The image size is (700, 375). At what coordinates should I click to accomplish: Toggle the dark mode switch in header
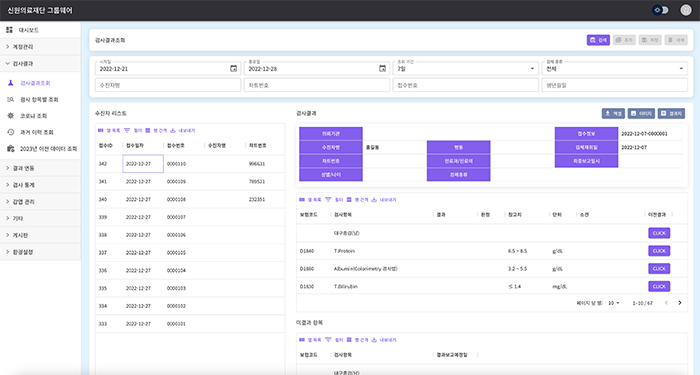pos(661,10)
